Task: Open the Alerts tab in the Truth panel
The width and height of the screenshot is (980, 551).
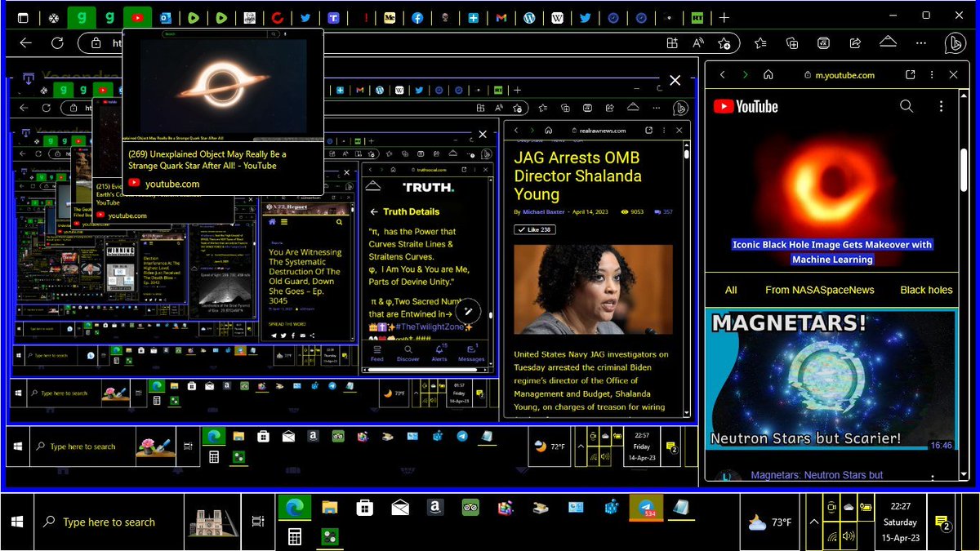Action: [x=439, y=353]
